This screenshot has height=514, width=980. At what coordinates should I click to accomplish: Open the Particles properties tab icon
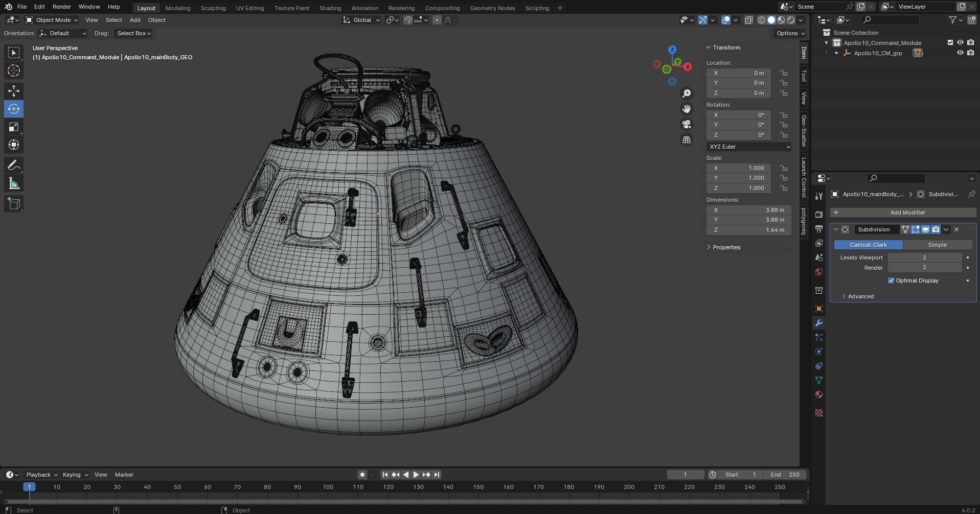point(819,337)
